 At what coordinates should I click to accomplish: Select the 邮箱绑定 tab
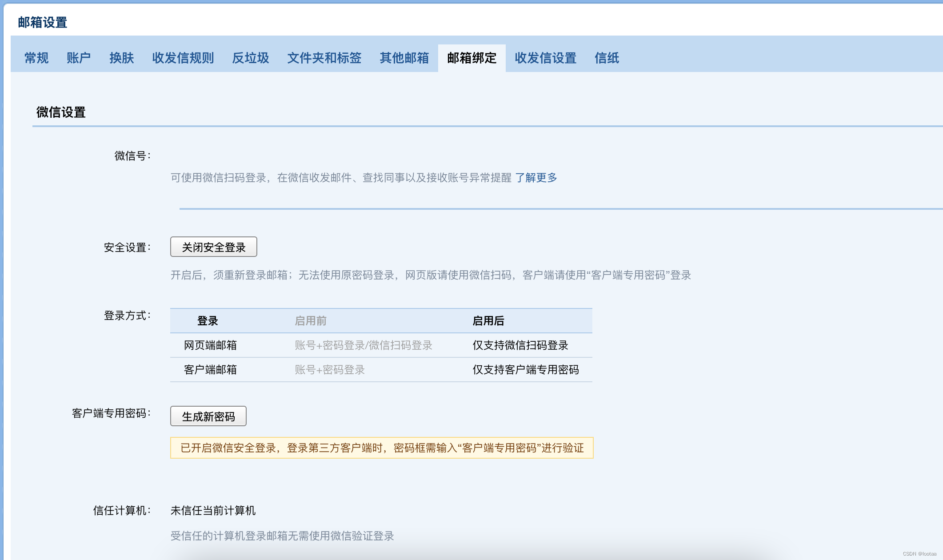pyautogui.click(x=472, y=58)
